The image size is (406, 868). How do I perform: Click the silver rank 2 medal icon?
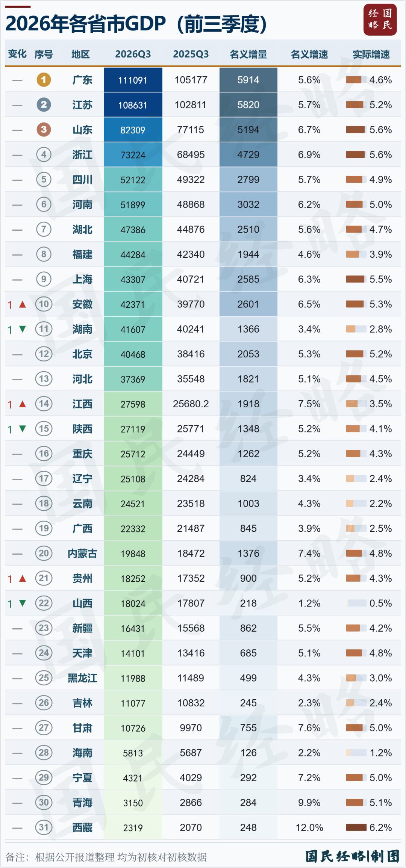coord(44,104)
